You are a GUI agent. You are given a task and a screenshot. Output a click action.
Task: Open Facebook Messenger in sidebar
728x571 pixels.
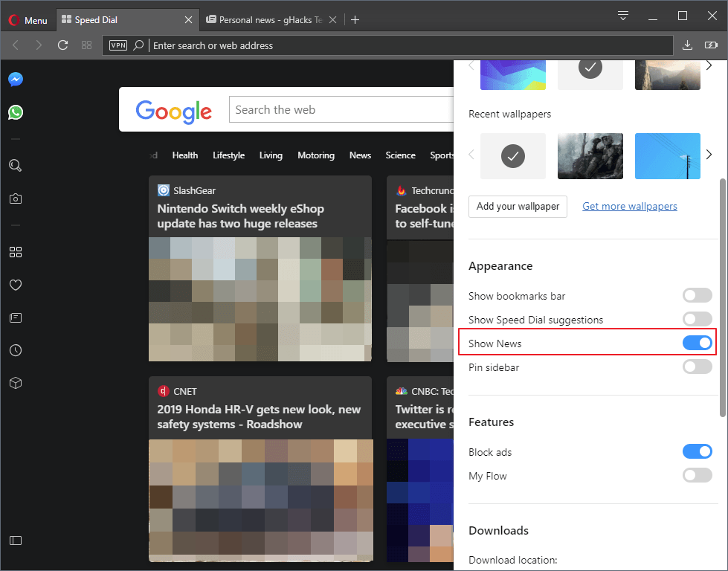click(x=16, y=80)
